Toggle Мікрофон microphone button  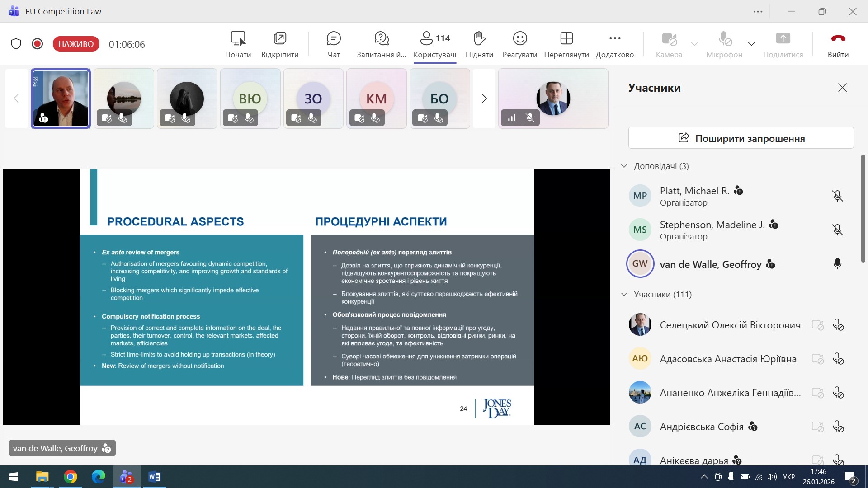coord(724,44)
